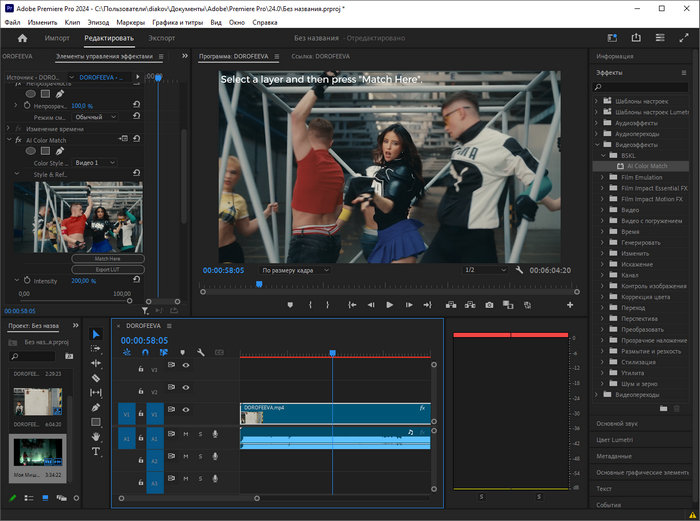Image resolution: width=700 pixels, height=521 pixels.
Task: Collapse the AI Color Match effect
Action: [x=9, y=140]
